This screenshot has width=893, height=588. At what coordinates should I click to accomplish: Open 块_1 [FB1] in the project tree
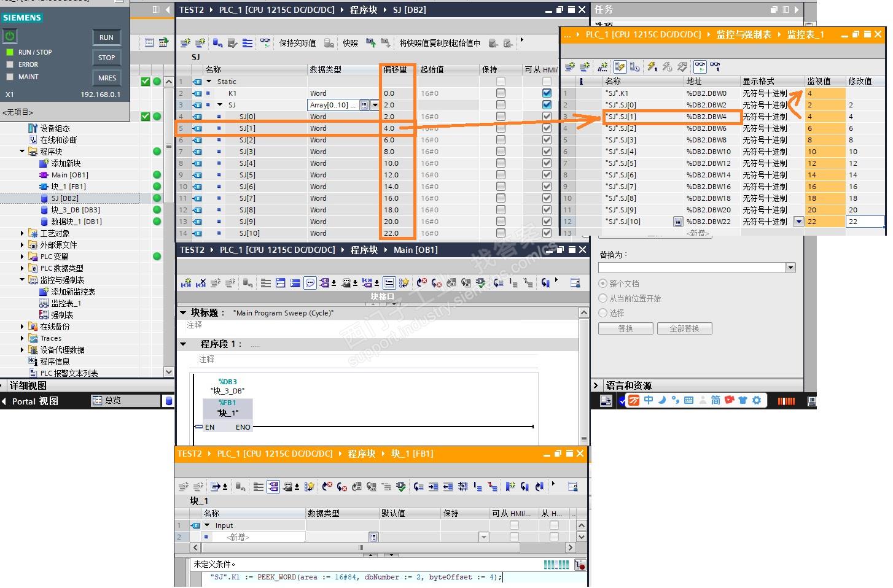click(68, 187)
